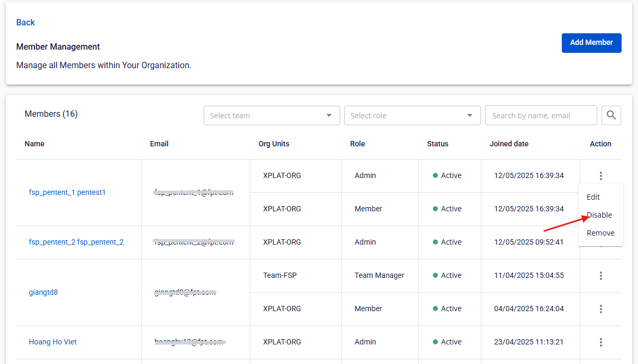Open member fsp_pentent_2 fsp_pentent_2 link
The image size is (638, 364).
[x=76, y=242]
